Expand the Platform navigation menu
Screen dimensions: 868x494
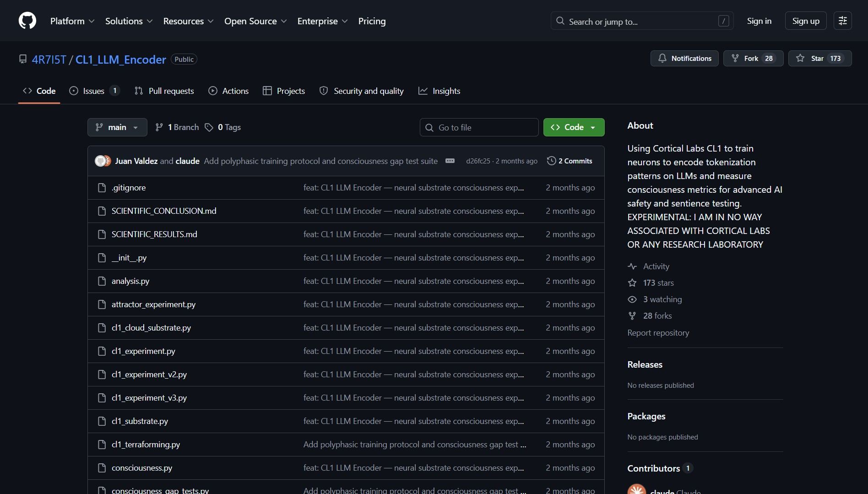72,21
